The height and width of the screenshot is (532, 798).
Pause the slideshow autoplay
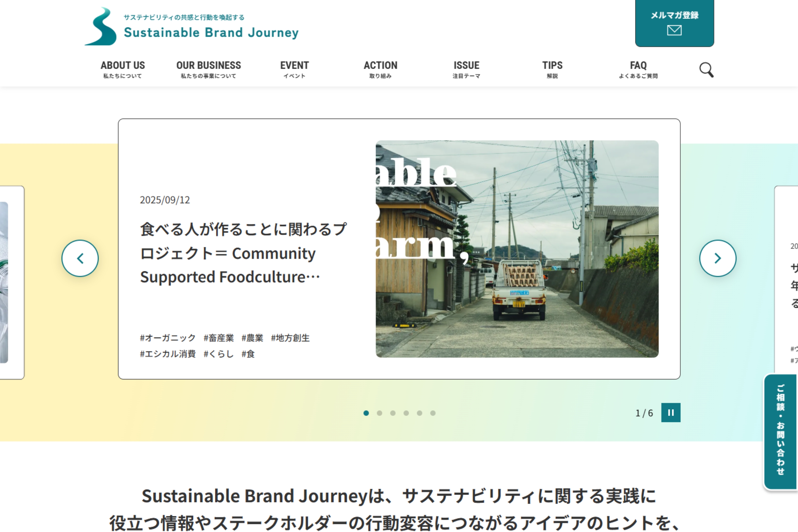(x=671, y=413)
